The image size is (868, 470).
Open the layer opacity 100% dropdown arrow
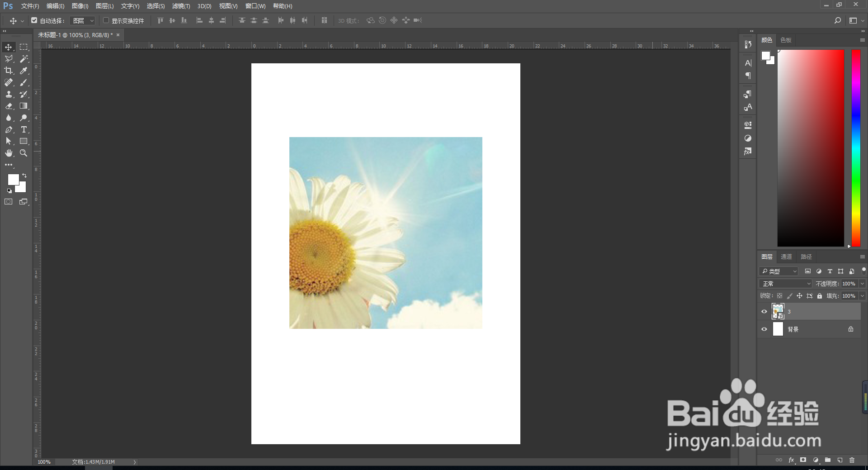[862, 284]
